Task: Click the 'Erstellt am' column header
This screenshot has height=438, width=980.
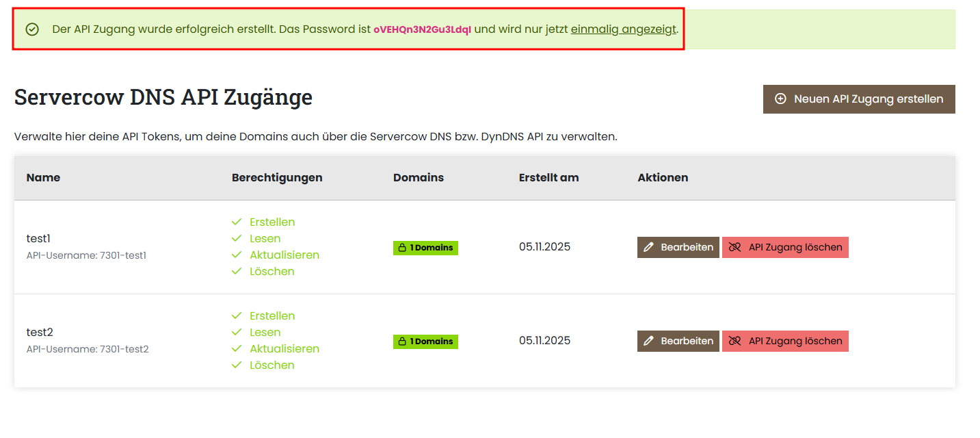Action: click(x=548, y=177)
